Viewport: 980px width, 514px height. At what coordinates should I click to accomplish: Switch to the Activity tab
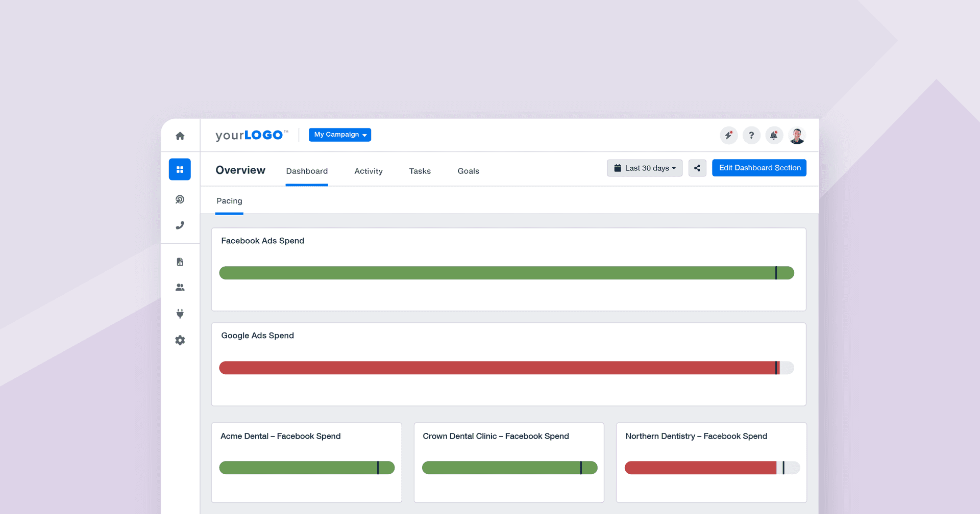tap(369, 171)
